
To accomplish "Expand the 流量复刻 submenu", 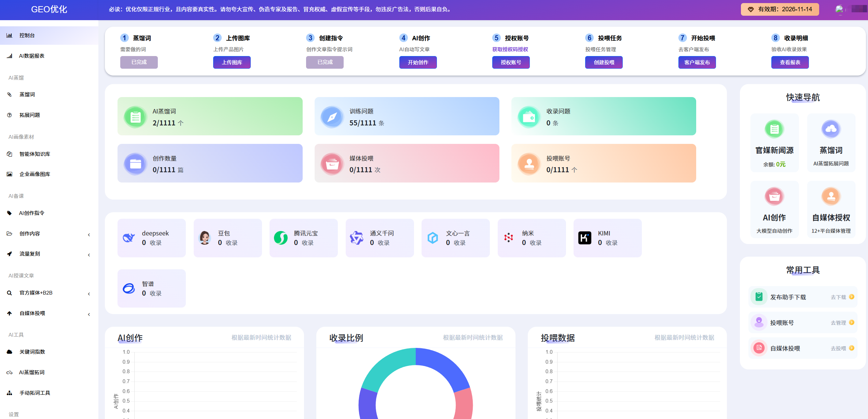I will pyautogui.click(x=31, y=254).
